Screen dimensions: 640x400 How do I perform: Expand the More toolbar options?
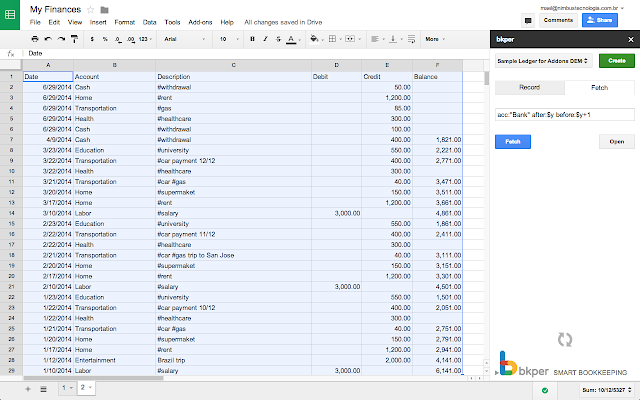(x=435, y=39)
